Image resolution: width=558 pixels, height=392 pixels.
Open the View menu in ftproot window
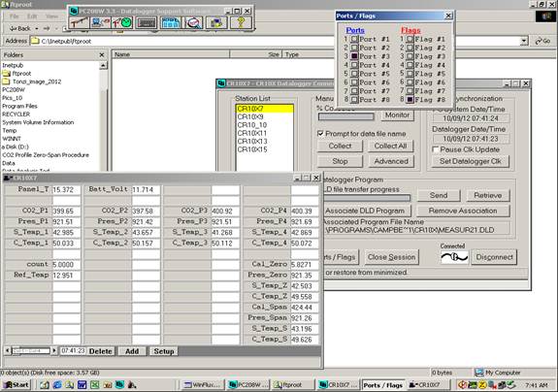51,16
